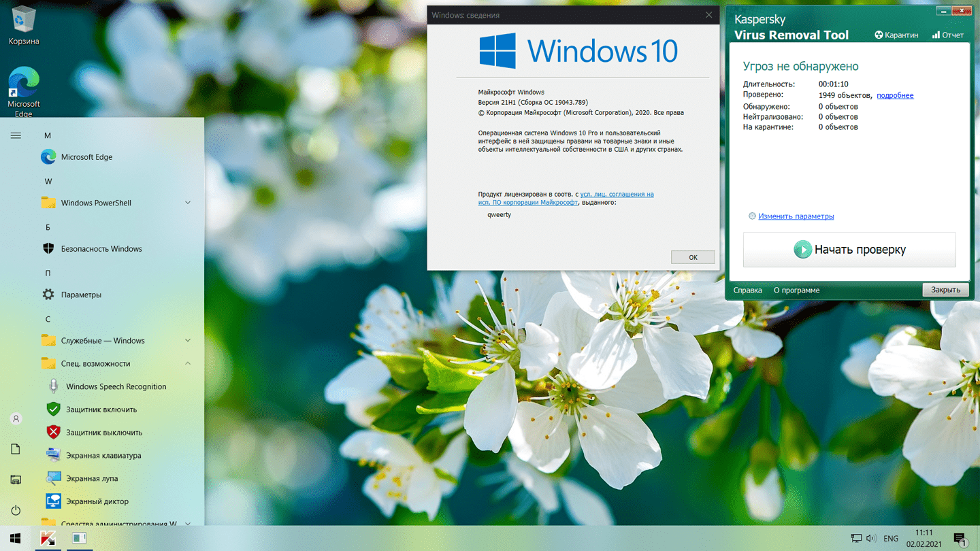The image size is (980, 551).
Task: Open Отчет report in Kaspersky header
Action: coord(948,35)
